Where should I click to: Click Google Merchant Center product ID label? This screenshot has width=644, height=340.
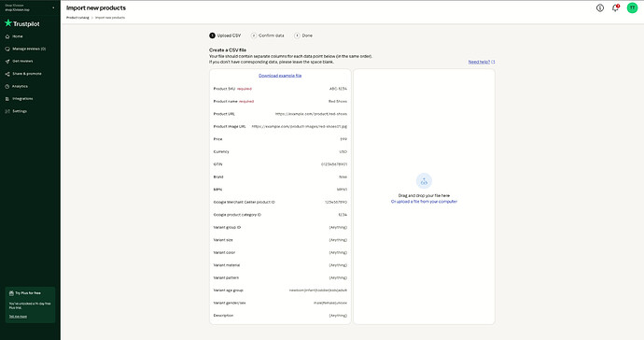point(244,203)
